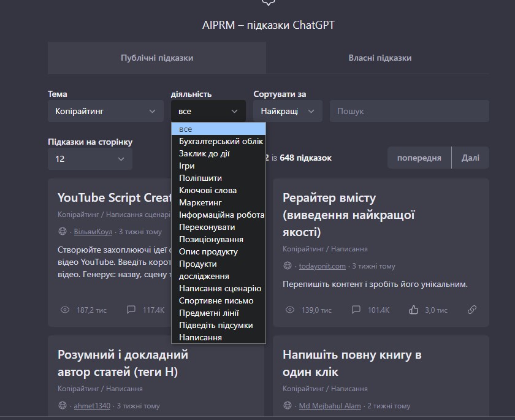Open author link ВільямКоул
515x420 pixels.
click(x=93, y=232)
